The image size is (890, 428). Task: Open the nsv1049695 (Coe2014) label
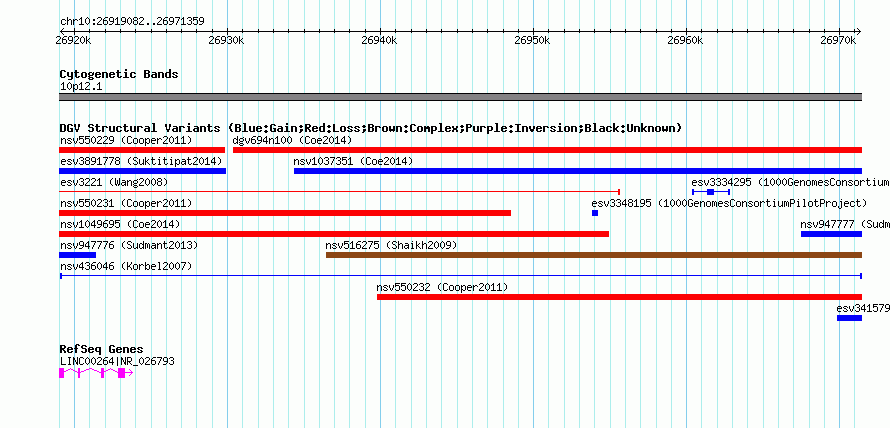coord(120,224)
